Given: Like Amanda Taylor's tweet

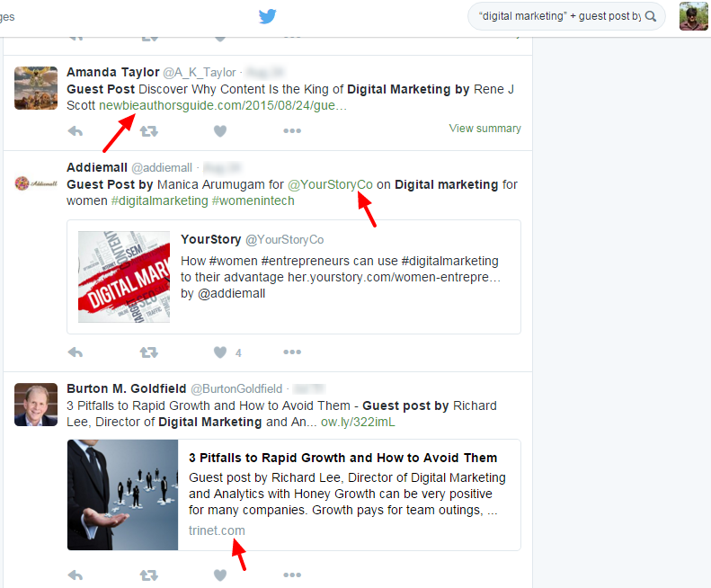Looking at the screenshot, I should click(220, 131).
